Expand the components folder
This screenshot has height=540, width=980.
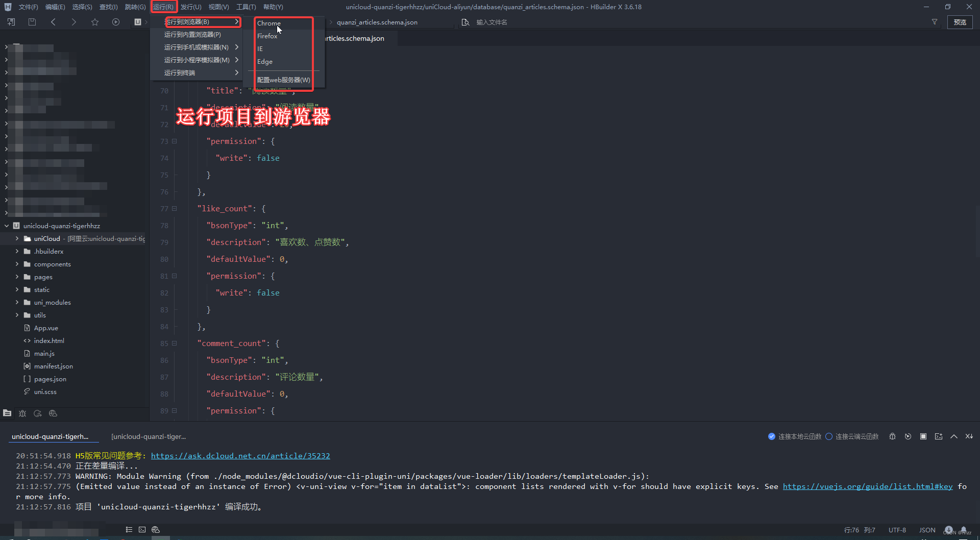coord(17,264)
